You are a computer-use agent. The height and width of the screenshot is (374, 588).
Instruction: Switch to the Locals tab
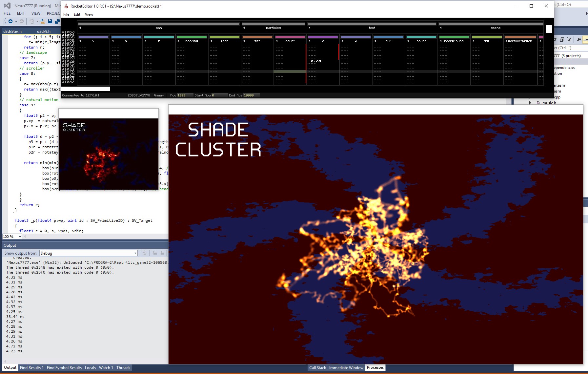90,368
